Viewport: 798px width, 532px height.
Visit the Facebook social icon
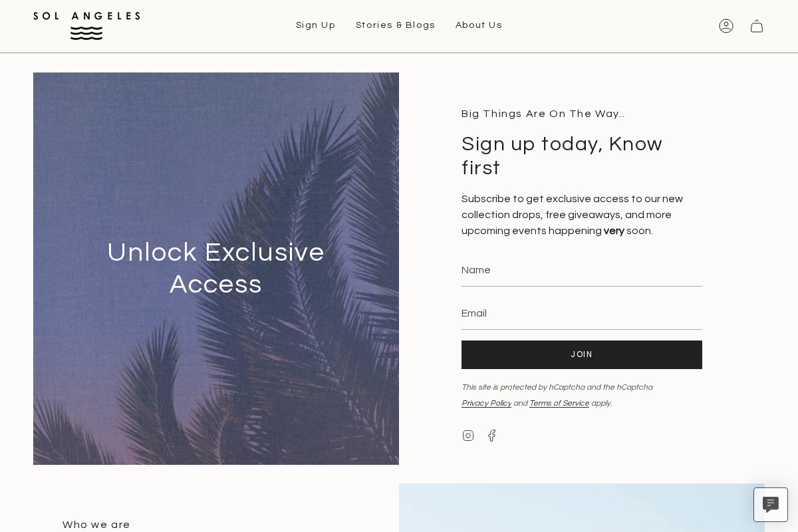(492, 436)
